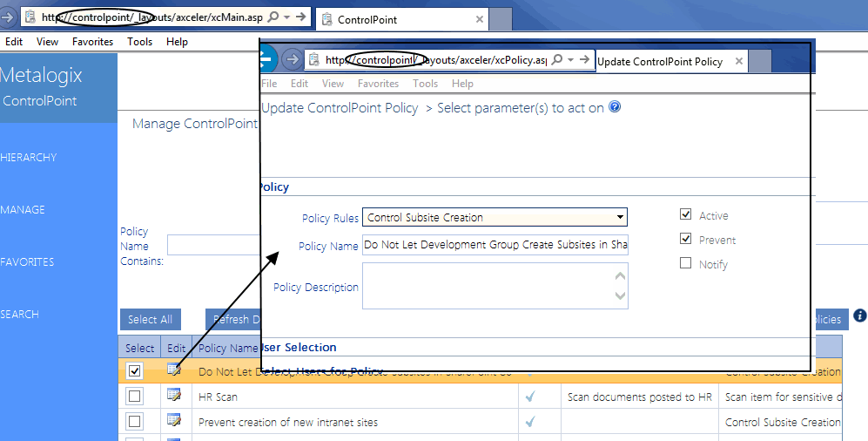Click Select All button
Screen dimensions: 868x441
pos(150,320)
